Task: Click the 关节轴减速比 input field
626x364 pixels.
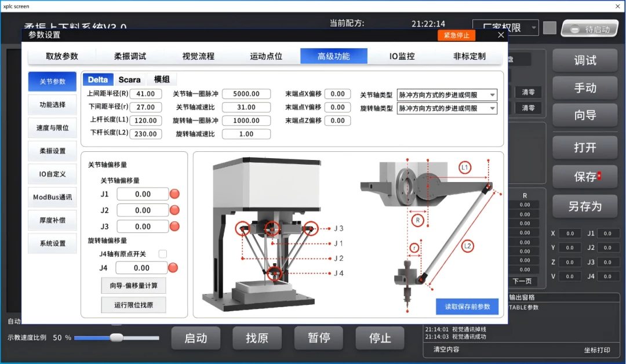Action: click(246, 107)
